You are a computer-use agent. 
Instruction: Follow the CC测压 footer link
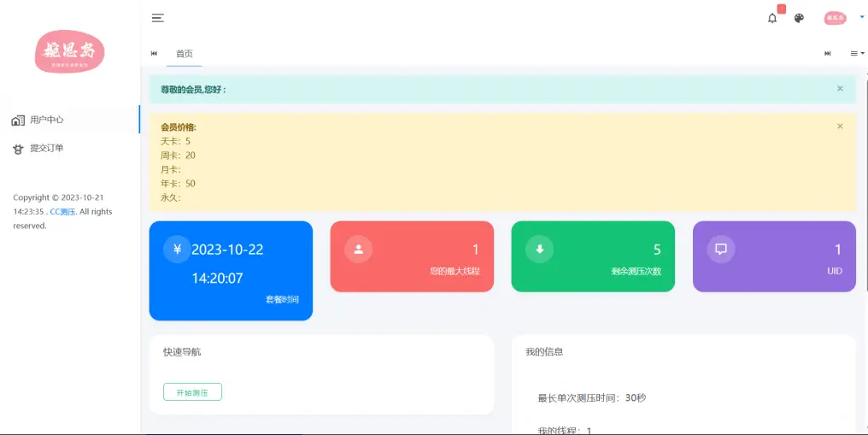coord(62,211)
